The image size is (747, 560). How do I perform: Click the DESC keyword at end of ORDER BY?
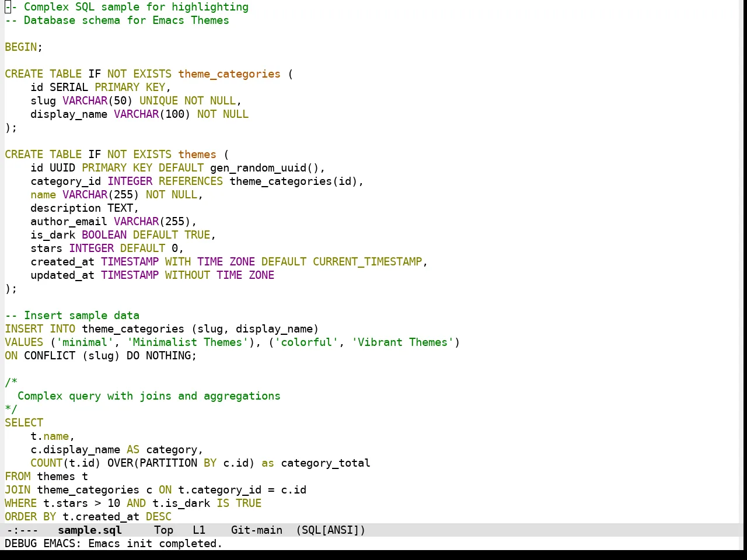[159, 517]
